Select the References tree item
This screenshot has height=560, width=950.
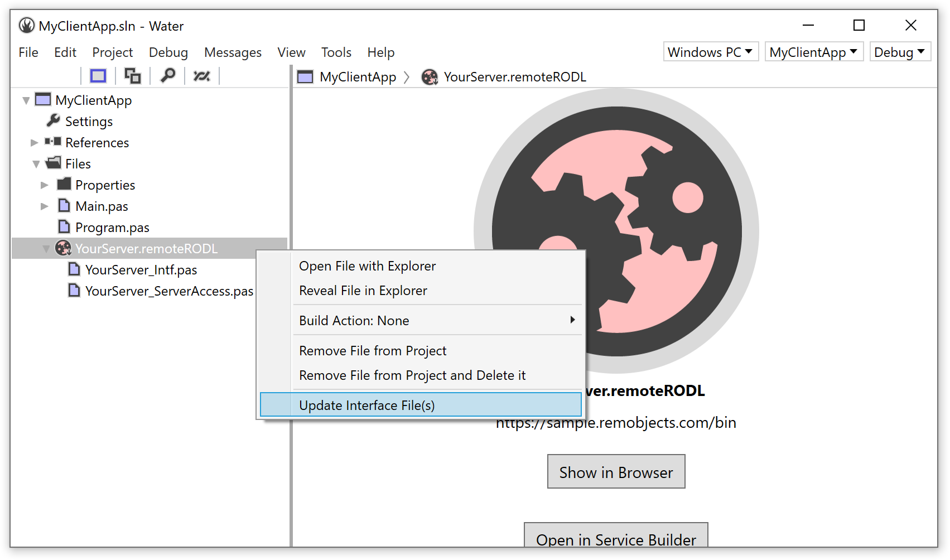[x=97, y=143]
